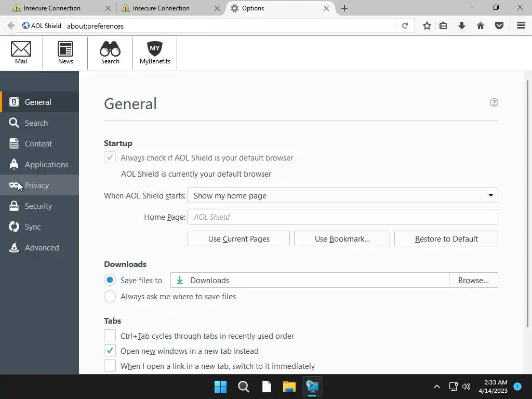The image size is (532, 399).
Task: Open the clock and date in taskbar
Action: [x=493, y=387]
